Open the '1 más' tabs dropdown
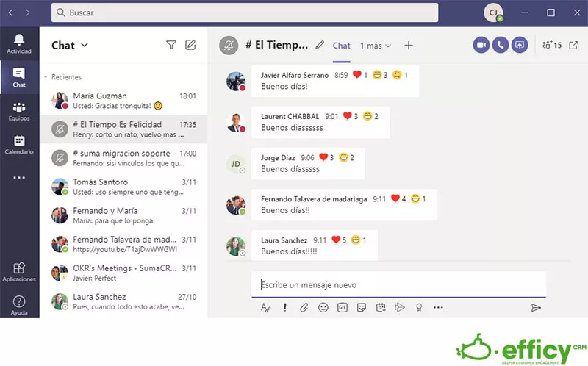 pyautogui.click(x=376, y=46)
